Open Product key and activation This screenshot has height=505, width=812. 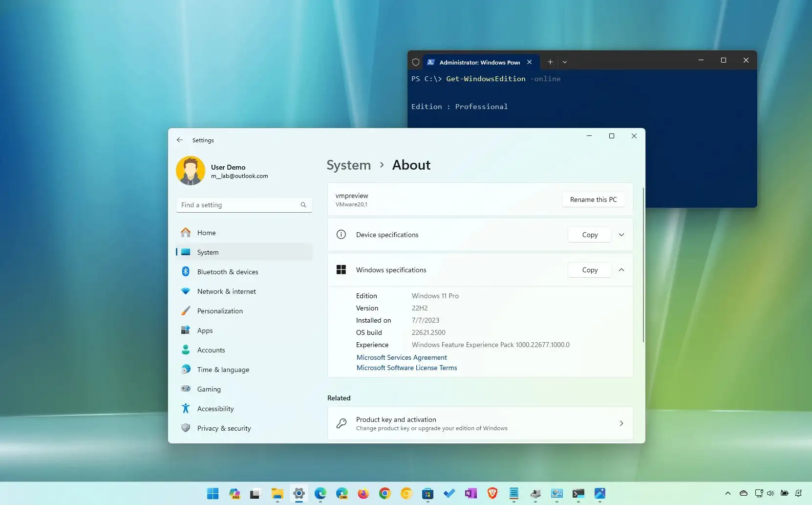tap(480, 423)
